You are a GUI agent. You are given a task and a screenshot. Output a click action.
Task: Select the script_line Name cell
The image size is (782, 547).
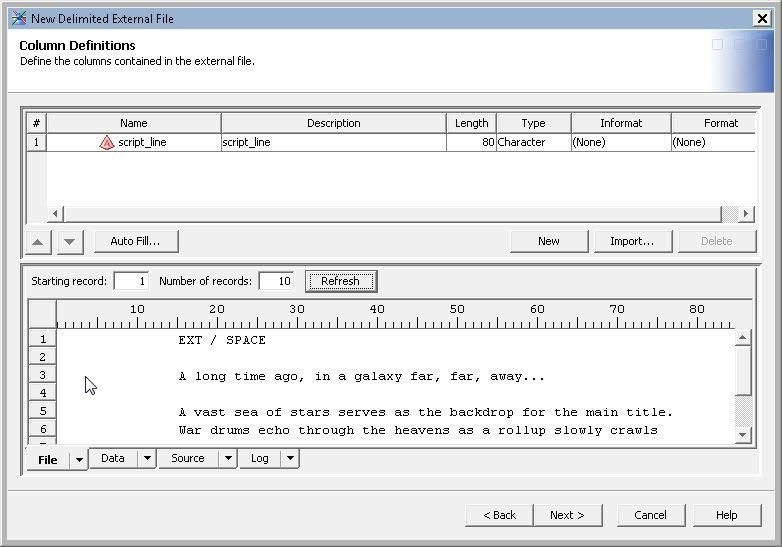pyautogui.click(x=134, y=143)
